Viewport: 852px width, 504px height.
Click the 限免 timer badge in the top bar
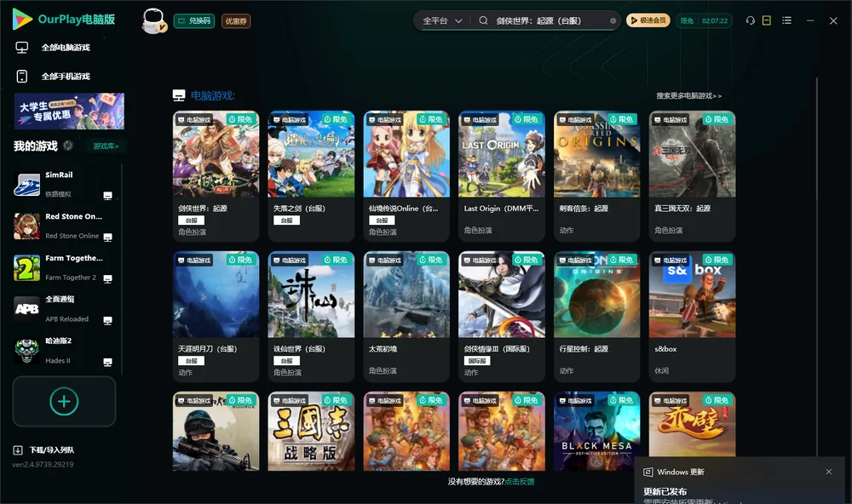point(704,20)
